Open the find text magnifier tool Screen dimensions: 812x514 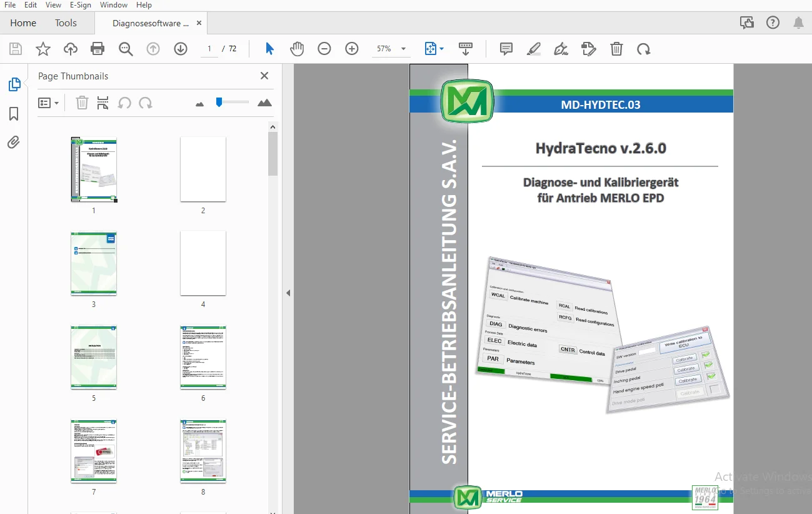click(126, 49)
